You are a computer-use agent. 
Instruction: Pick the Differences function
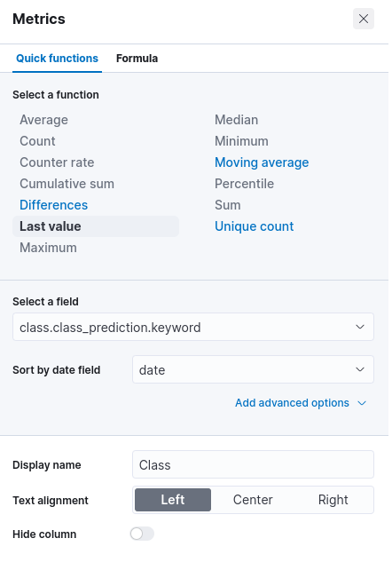[54, 205]
